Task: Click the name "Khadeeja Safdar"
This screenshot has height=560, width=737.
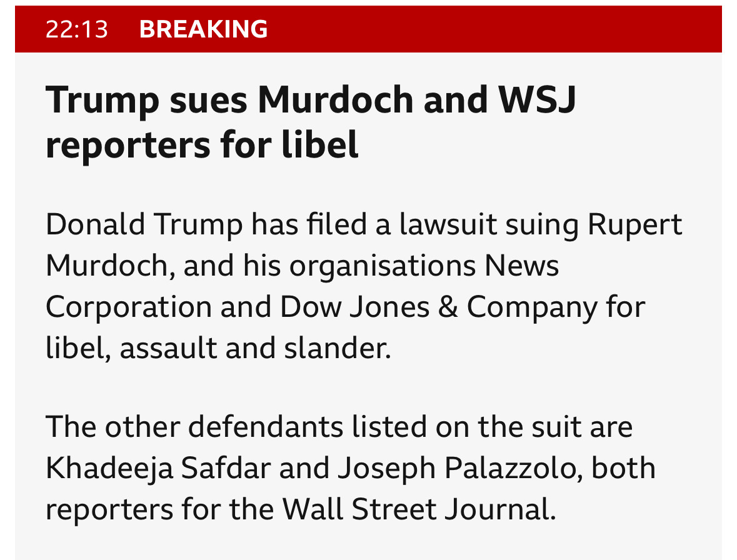Action: (x=158, y=469)
